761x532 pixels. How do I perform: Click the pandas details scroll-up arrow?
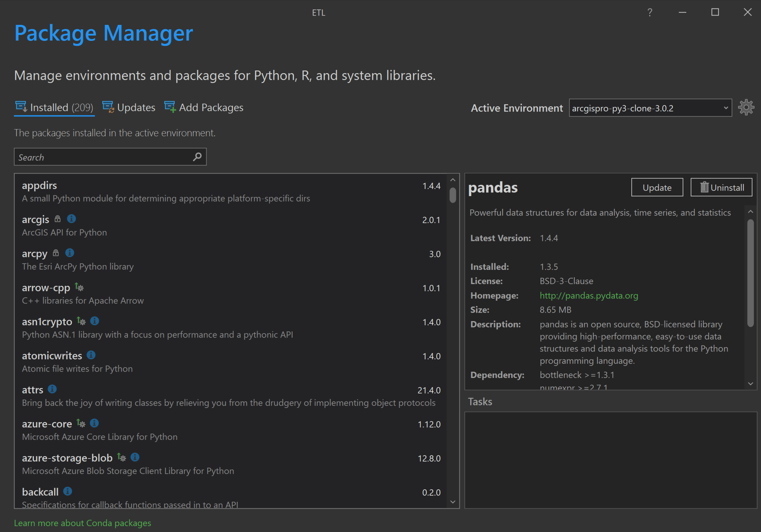pos(751,211)
